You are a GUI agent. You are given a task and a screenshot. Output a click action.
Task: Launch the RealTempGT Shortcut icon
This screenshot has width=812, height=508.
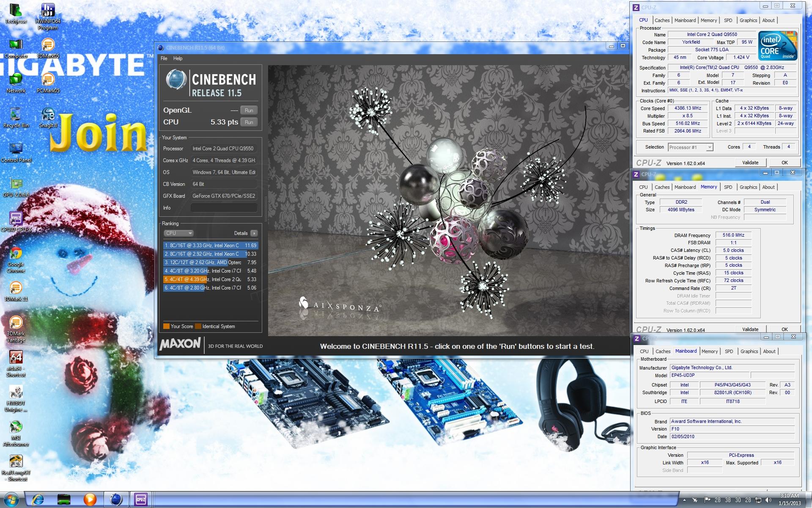coord(16,468)
